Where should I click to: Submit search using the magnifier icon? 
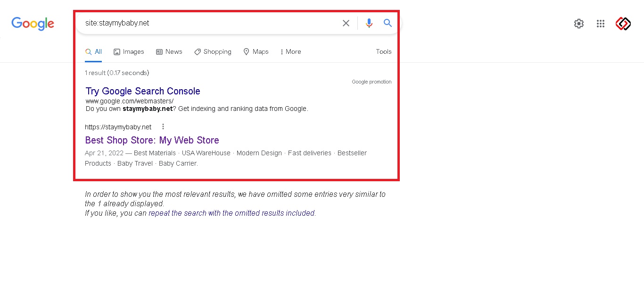click(388, 23)
